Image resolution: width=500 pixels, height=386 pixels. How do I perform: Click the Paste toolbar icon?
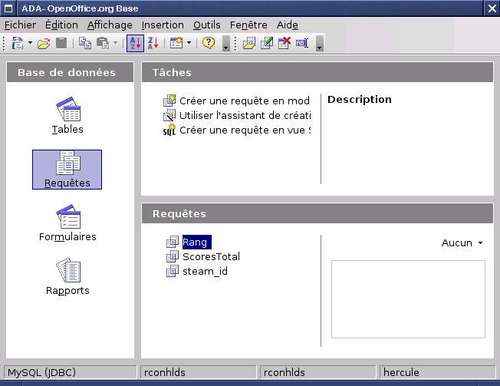103,43
